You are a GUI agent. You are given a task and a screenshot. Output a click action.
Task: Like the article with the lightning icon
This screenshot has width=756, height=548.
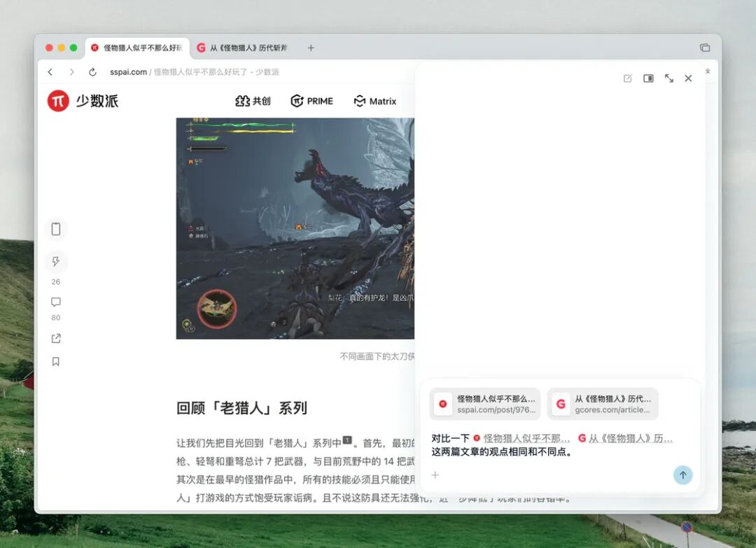(56, 262)
